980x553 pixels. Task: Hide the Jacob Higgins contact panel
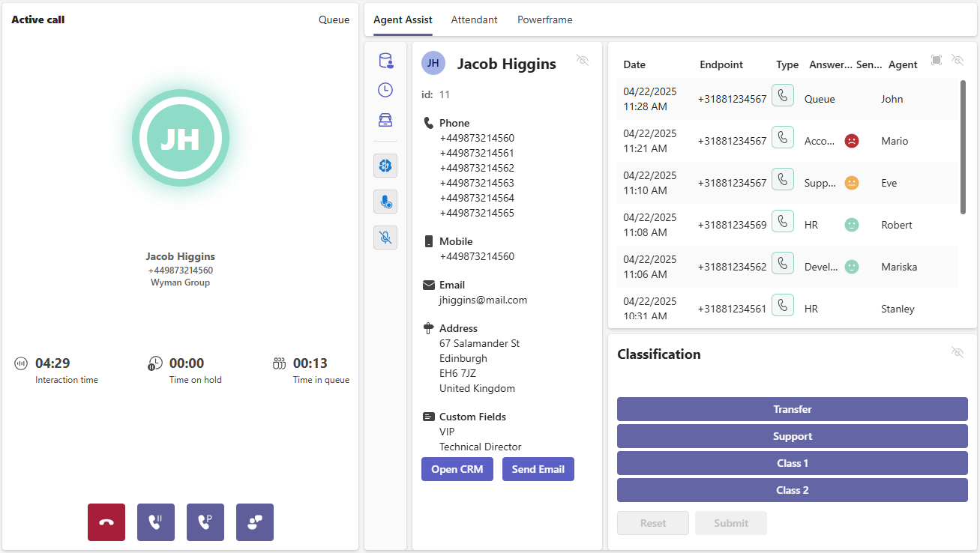point(583,60)
